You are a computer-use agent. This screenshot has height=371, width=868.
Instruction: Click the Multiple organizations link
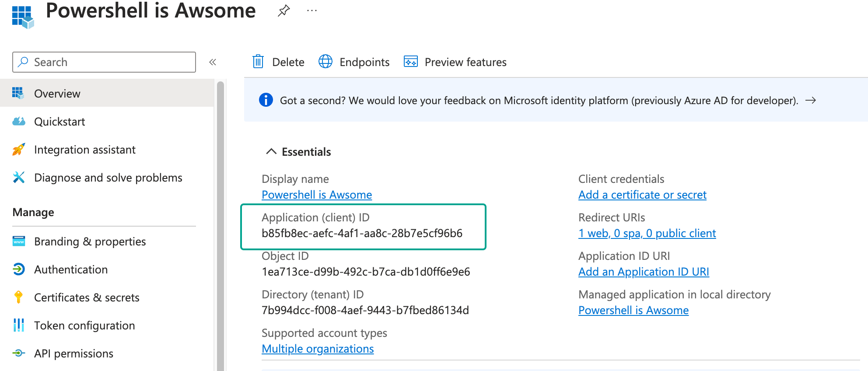coord(318,349)
